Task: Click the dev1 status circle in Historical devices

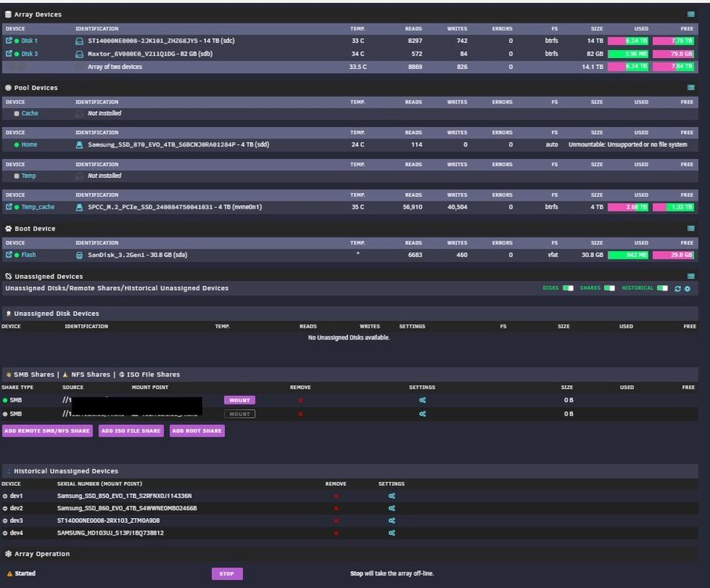Action: tap(5, 496)
